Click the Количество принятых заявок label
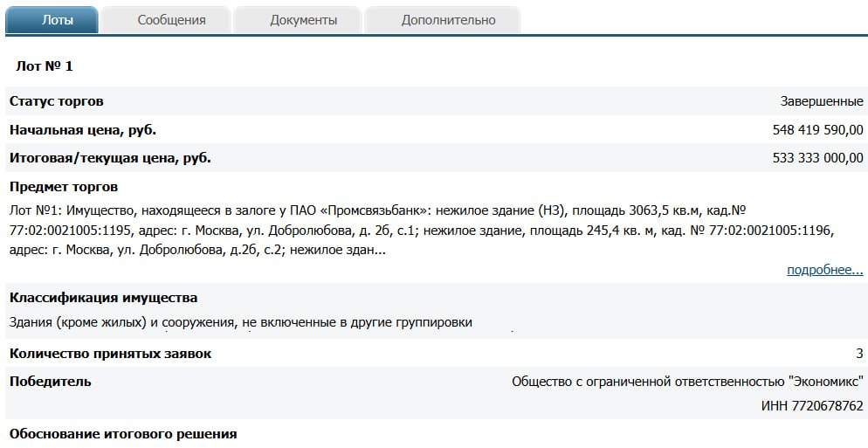The height and width of the screenshot is (448, 868). point(110,354)
